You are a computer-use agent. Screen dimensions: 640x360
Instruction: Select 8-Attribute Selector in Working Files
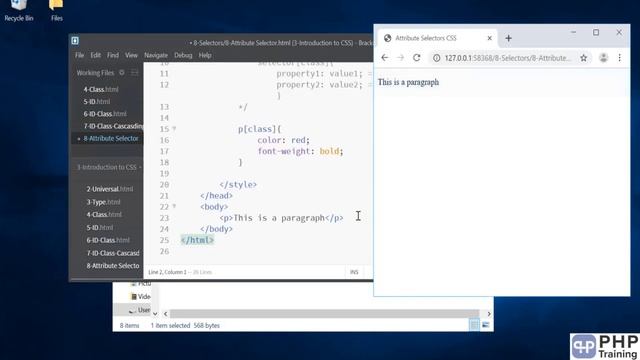tap(111, 139)
